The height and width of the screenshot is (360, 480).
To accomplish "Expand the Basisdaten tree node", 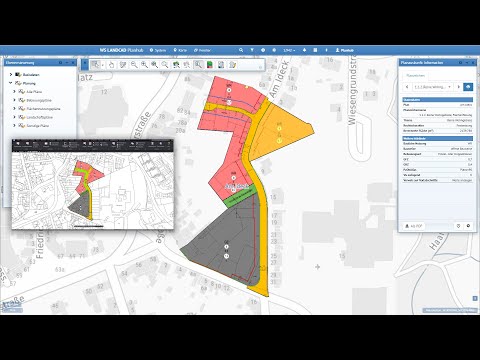I will click(11, 75).
